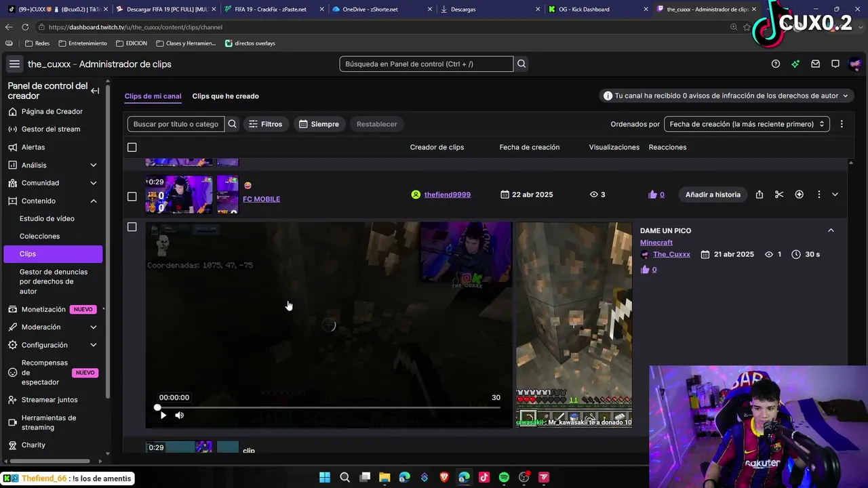Image resolution: width=868 pixels, height=488 pixels.
Task: Open the EDICION bookmarks folder
Action: click(132, 43)
